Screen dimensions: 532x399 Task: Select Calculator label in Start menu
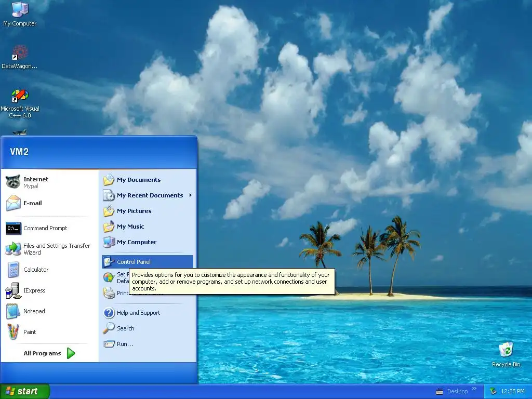point(36,270)
